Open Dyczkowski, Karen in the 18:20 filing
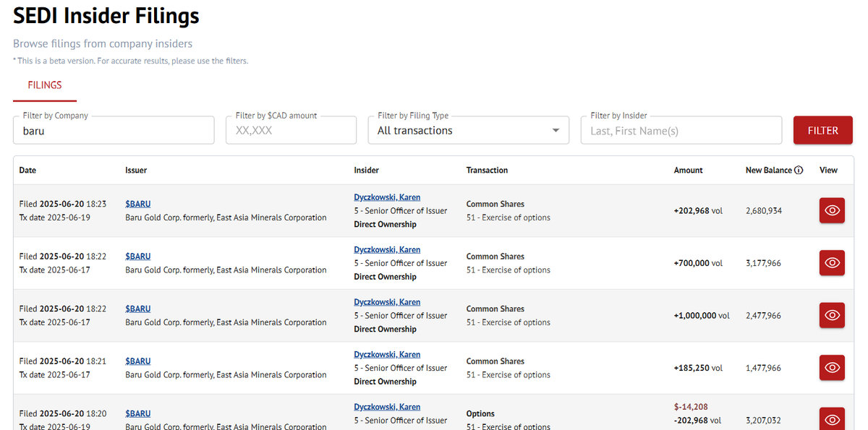This screenshot has height=430, width=868. [x=387, y=407]
